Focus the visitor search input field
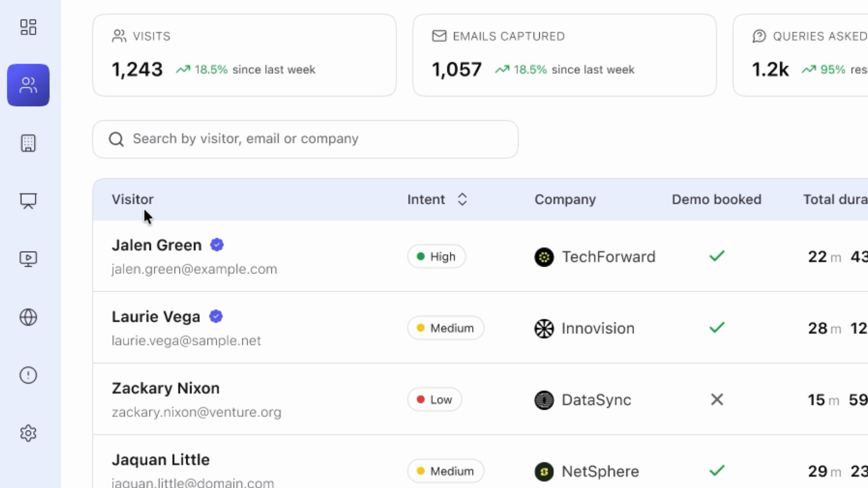Viewport: 868px width, 488px height. click(x=316, y=139)
